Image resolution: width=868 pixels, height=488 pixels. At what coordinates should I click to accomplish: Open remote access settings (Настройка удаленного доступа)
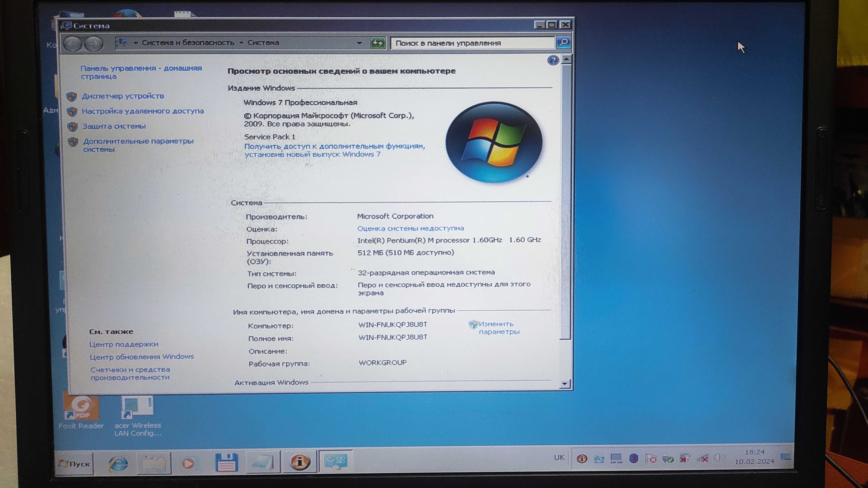point(143,111)
